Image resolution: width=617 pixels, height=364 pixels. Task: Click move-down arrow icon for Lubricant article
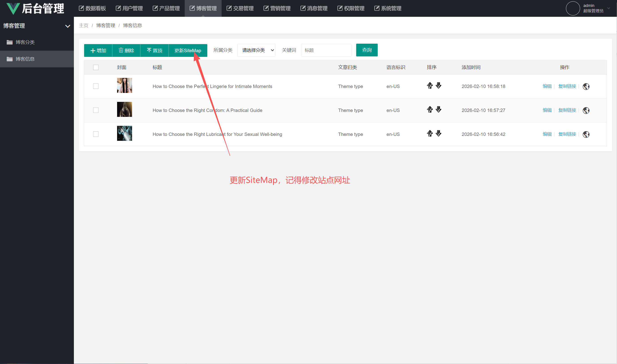click(439, 133)
